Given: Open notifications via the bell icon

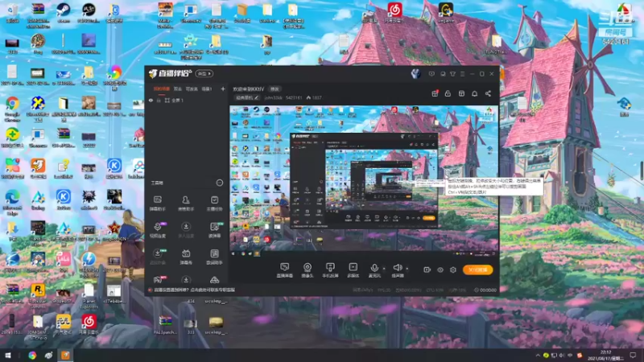Looking at the screenshot, I should (x=474, y=93).
